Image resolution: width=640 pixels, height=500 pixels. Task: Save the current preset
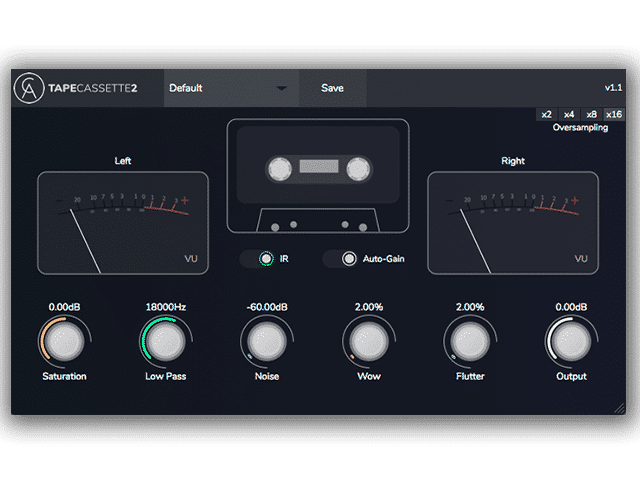pyautogui.click(x=332, y=88)
